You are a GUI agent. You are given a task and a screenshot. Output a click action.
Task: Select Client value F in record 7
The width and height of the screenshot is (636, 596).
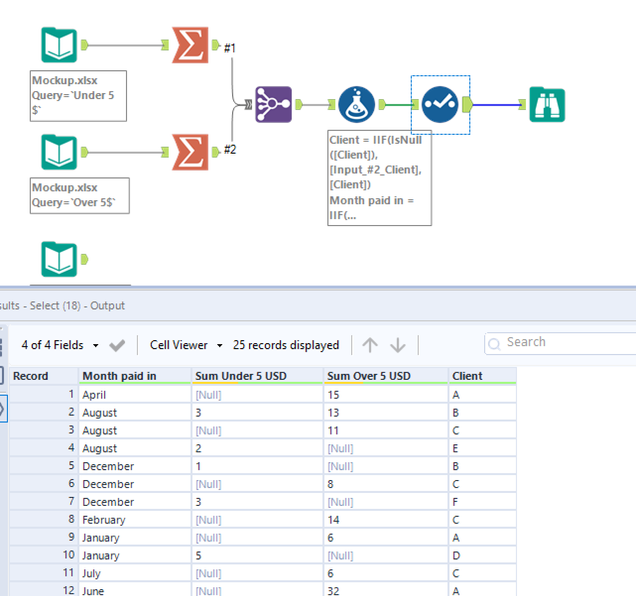pos(482,501)
